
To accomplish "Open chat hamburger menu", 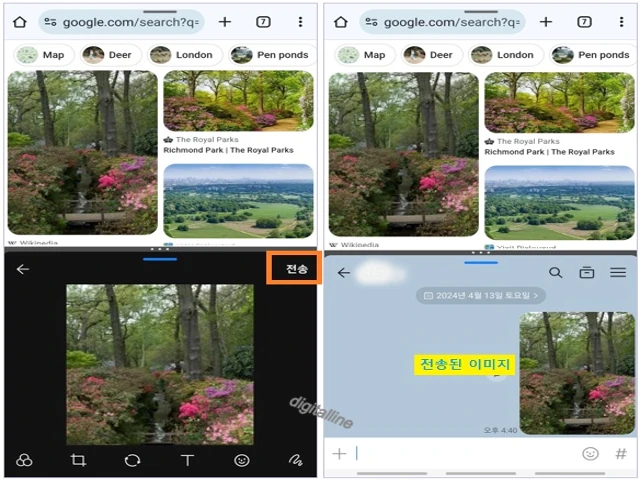I will pos(618,273).
